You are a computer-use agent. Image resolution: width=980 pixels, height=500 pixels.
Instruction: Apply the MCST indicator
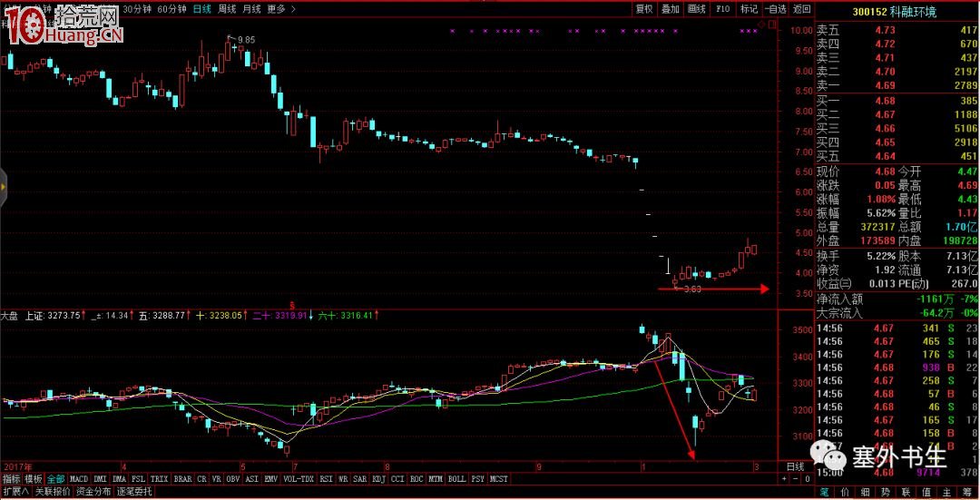point(499,479)
